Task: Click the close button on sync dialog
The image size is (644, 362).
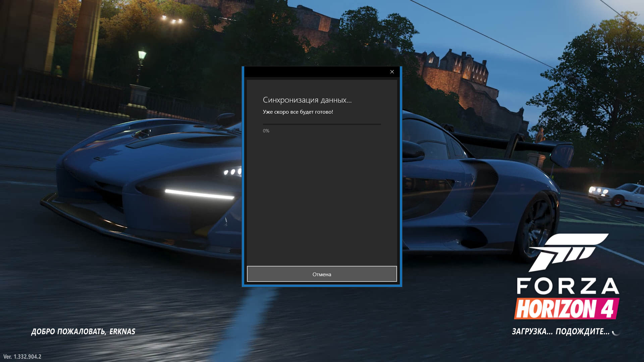Action: click(x=392, y=72)
